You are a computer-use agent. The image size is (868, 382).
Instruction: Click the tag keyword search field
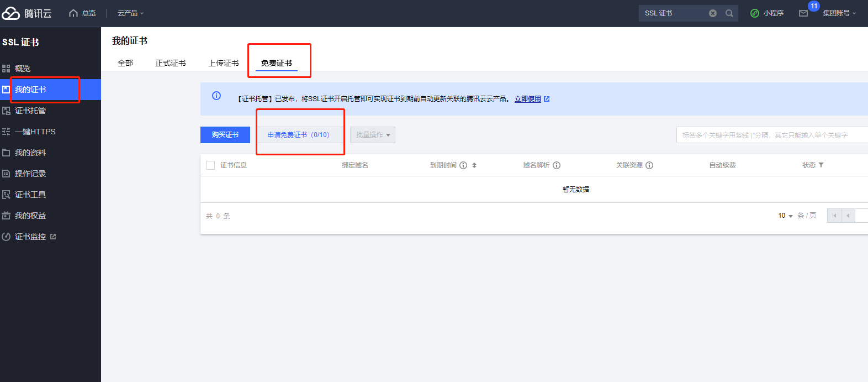[x=770, y=135]
